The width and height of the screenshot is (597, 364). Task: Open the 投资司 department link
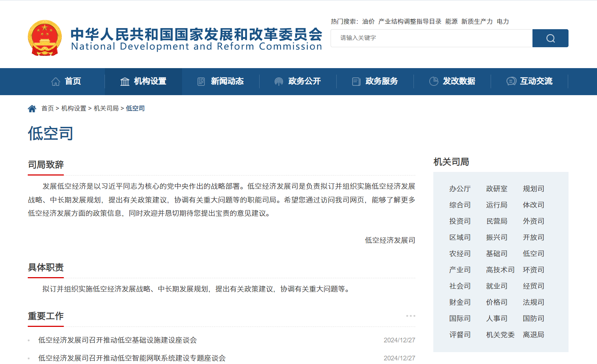pyautogui.click(x=460, y=221)
